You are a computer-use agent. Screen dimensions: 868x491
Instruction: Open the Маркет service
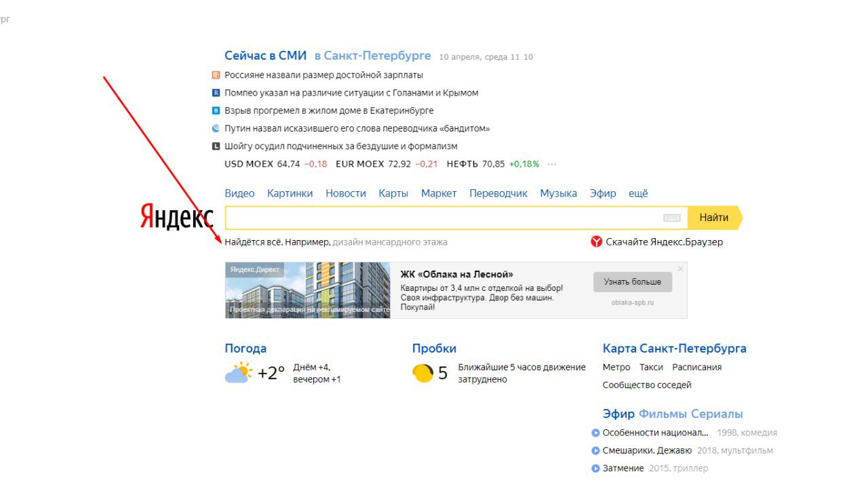pos(439,193)
